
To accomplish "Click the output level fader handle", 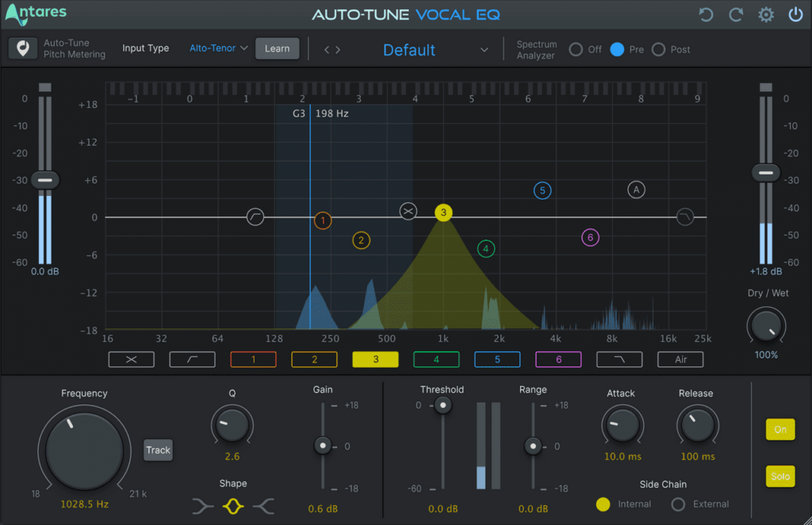I will pyautogui.click(x=766, y=173).
